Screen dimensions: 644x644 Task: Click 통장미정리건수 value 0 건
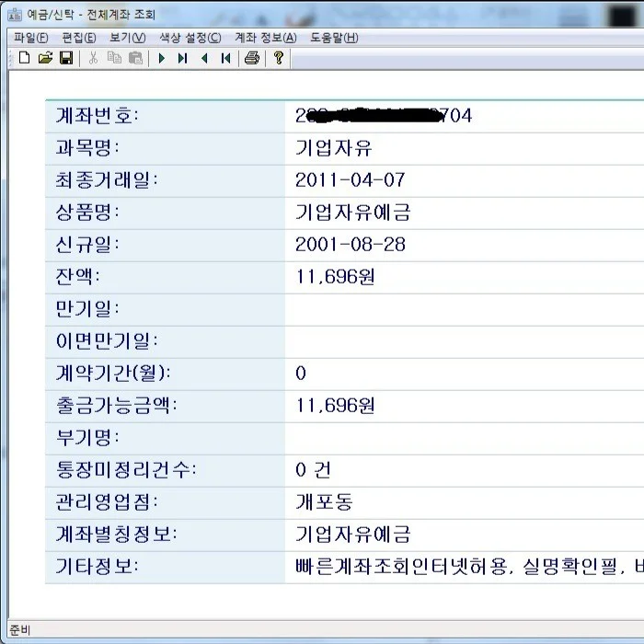(x=313, y=470)
